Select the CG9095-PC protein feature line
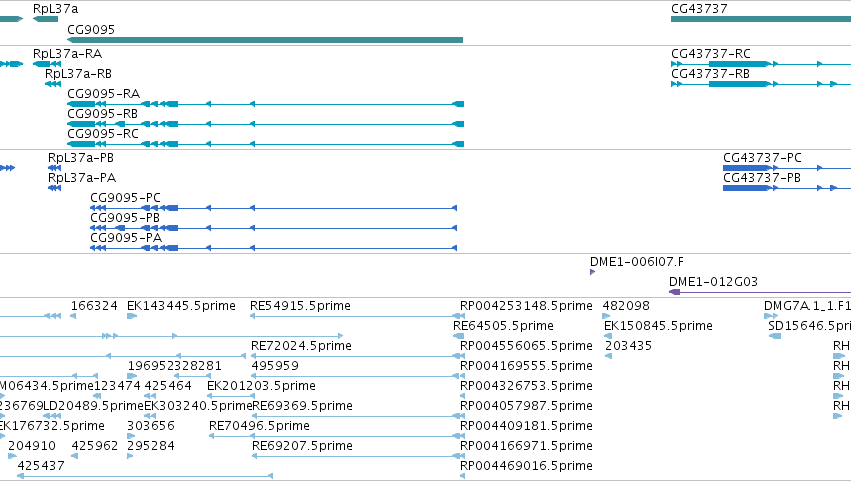851x481 pixels. tap(274, 208)
